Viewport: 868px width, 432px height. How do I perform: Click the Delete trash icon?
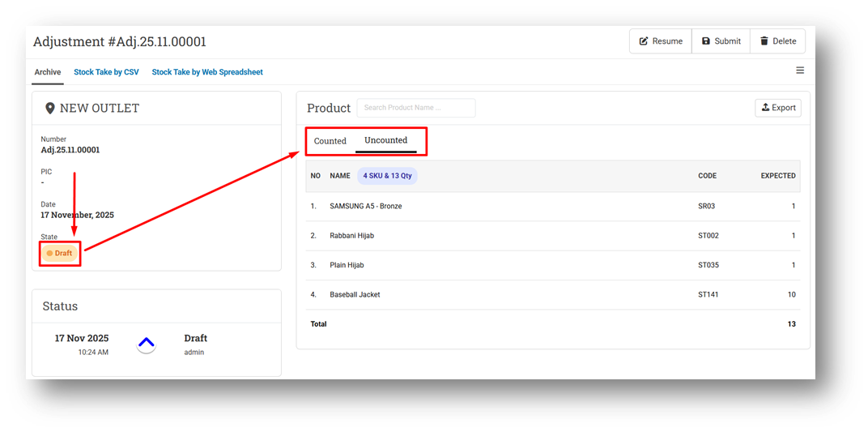click(764, 41)
